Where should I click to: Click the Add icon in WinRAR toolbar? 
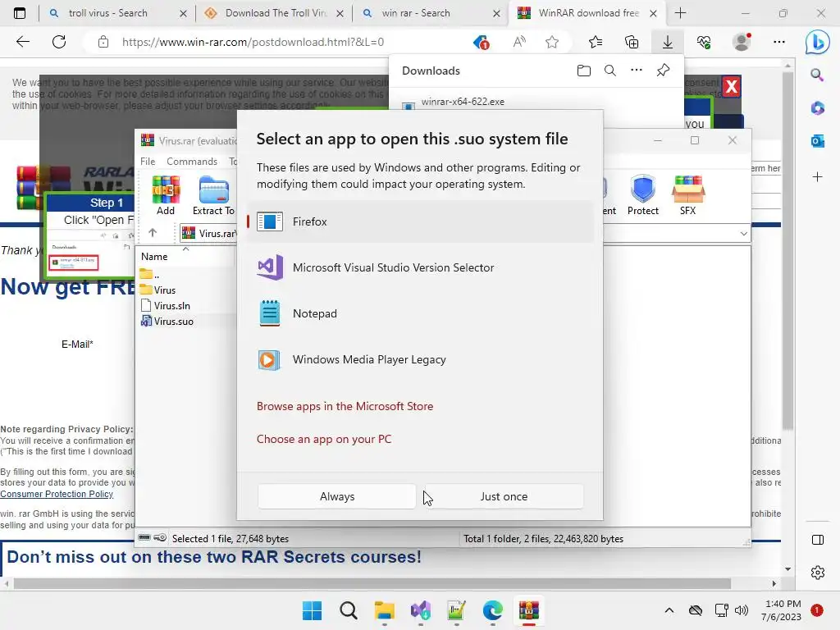click(166, 195)
